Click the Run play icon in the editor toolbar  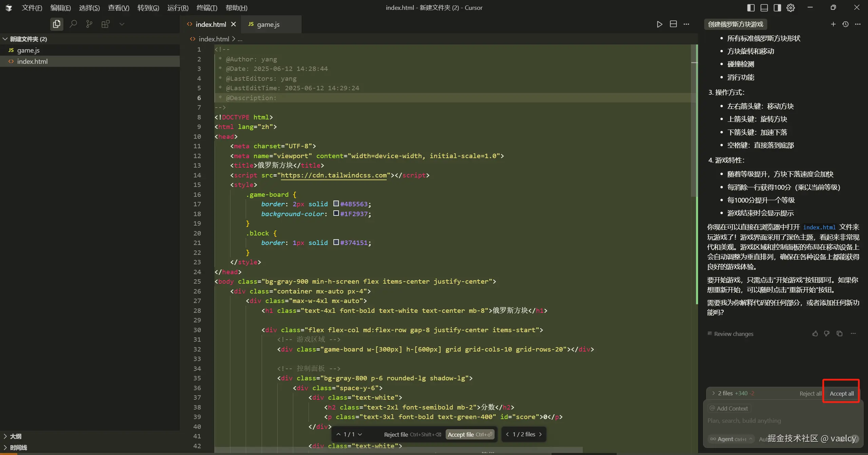pyautogui.click(x=659, y=24)
